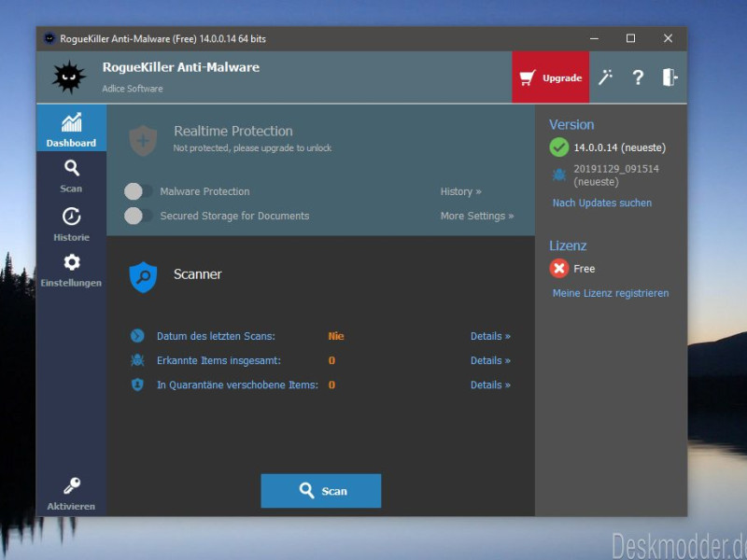The height and width of the screenshot is (560, 747).
Task: Open the Historie section in sidebar
Action: tap(72, 224)
